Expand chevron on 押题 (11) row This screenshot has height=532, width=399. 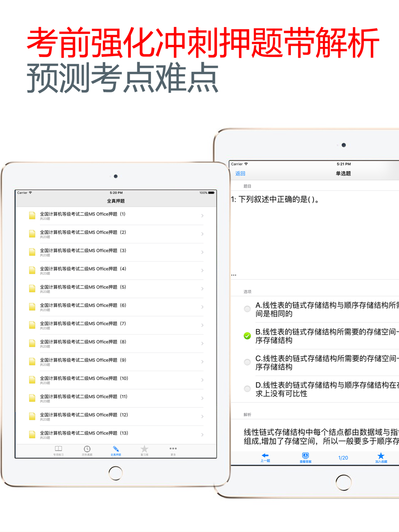click(202, 398)
